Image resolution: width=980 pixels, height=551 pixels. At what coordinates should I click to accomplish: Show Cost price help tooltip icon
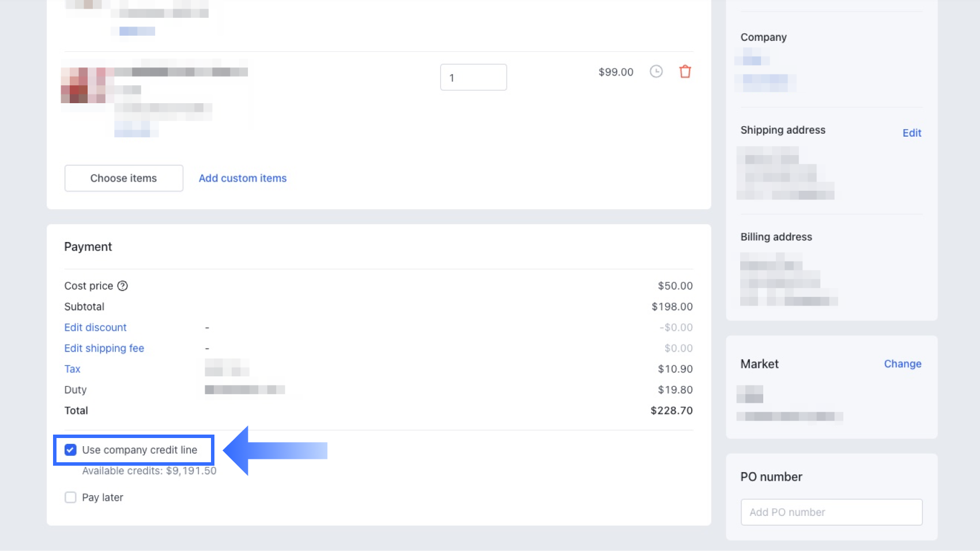click(x=123, y=286)
